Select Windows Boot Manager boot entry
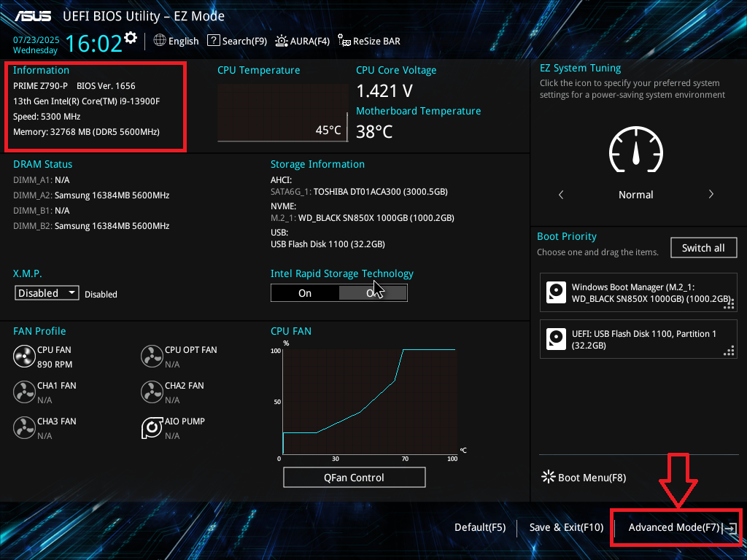Screen dimensions: 747x560 (638, 292)
